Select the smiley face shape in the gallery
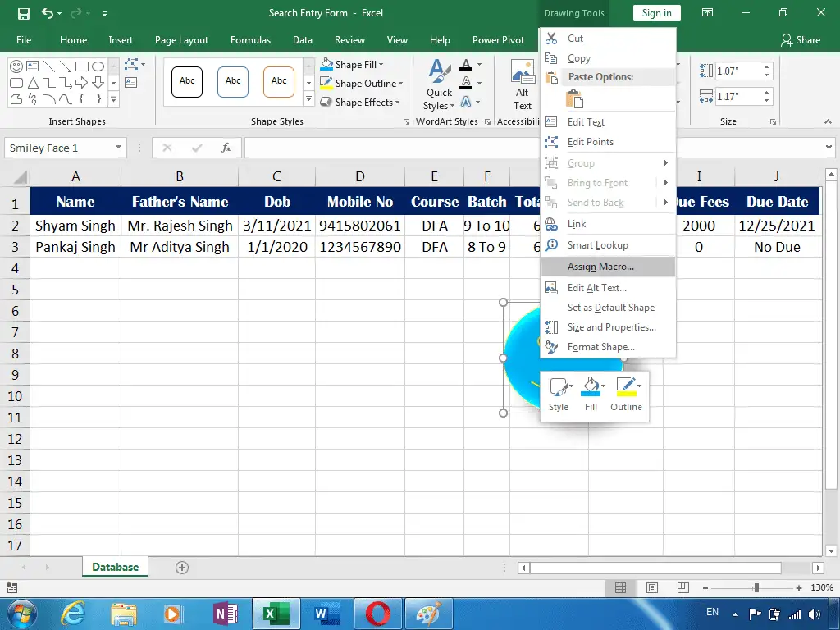840x630 pixels. pyautogui.click(x=16, y=66)
